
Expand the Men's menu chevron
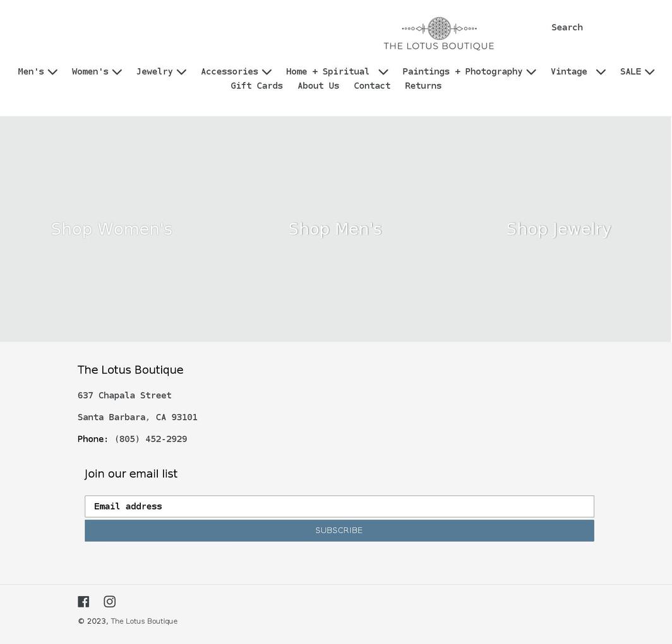click(52, 72)
